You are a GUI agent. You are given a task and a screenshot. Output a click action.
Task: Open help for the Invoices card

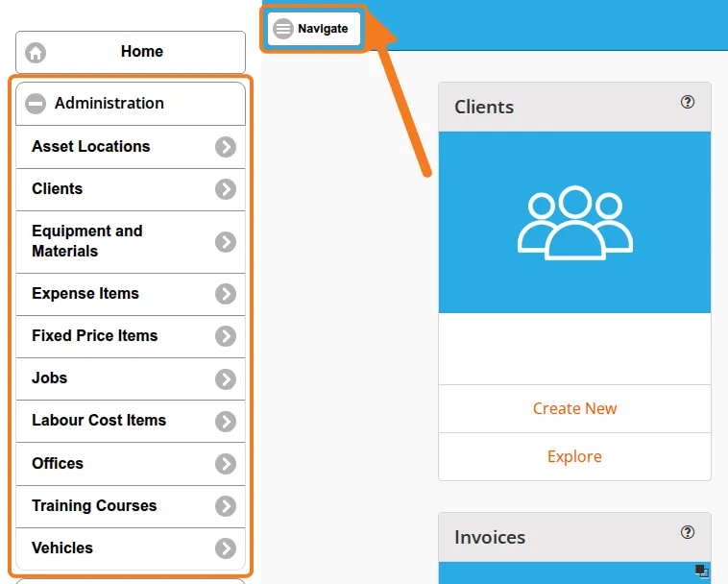[x=687, y=532]
